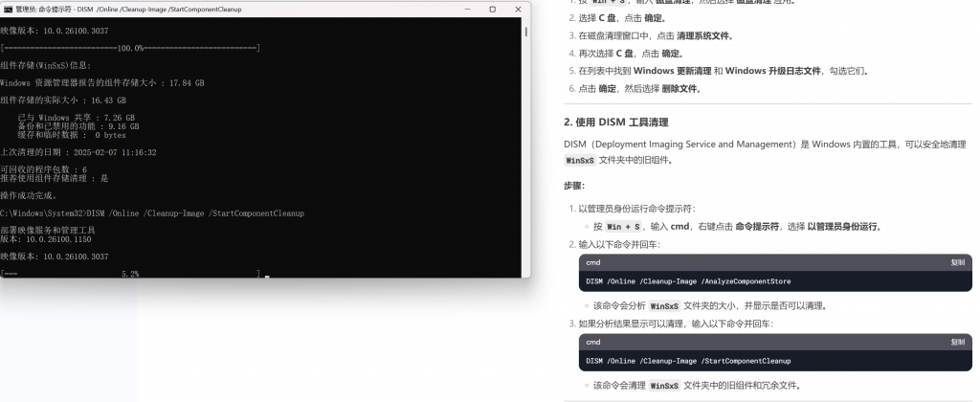
Task: Click the console line '推荐使用组件存储清理 : 是'
Action: click(55, 178)
